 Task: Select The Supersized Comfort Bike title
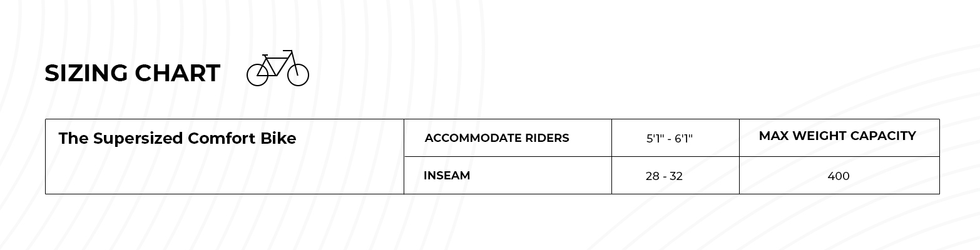177,139
